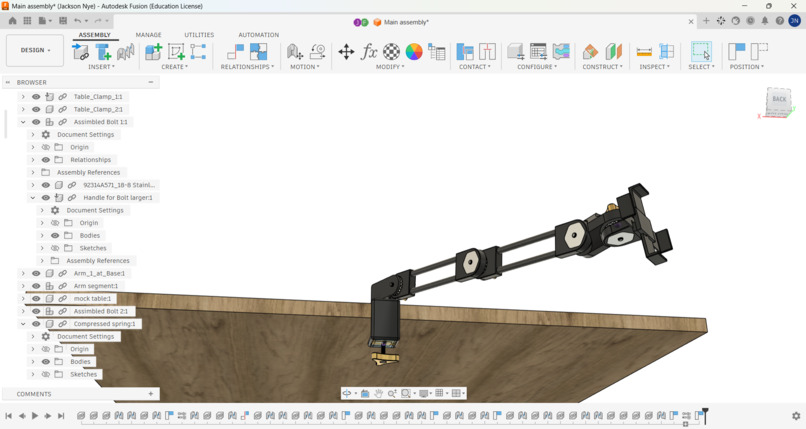The image size is (806, 429).
Task: Hide the Assimbled Bolt 1:1 component
Action: (x=36, y=122)
